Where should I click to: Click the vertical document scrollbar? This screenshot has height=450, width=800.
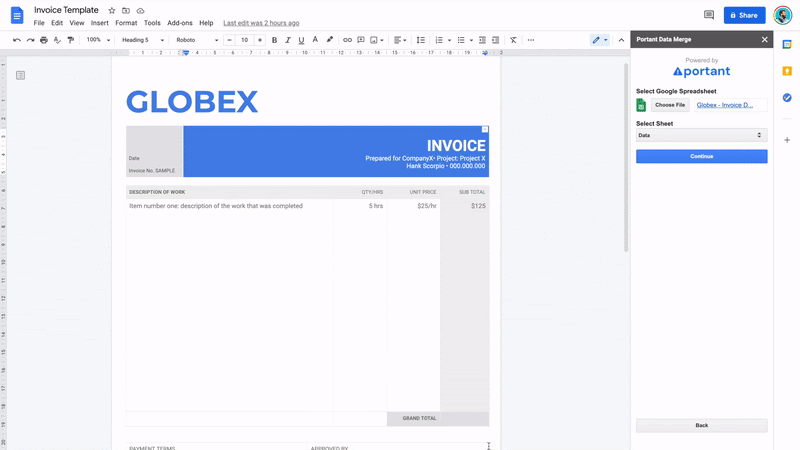coord(626,158)
